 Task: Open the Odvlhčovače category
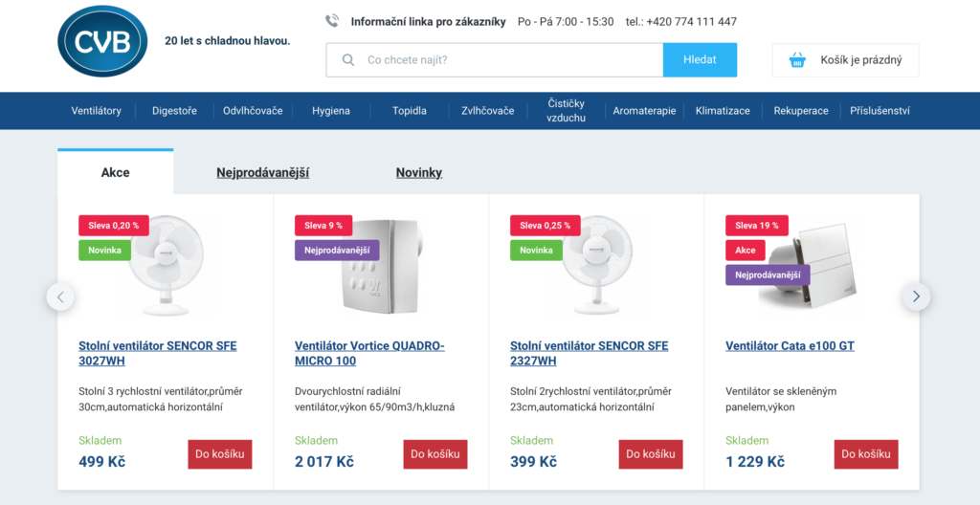click(253, 111)
